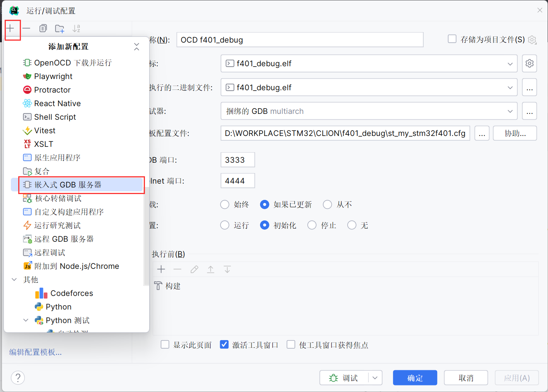The image size is (548, 392).
Task: Select the 始终 radio button for download
Action: pyautogui.click(x=224, y=205)
